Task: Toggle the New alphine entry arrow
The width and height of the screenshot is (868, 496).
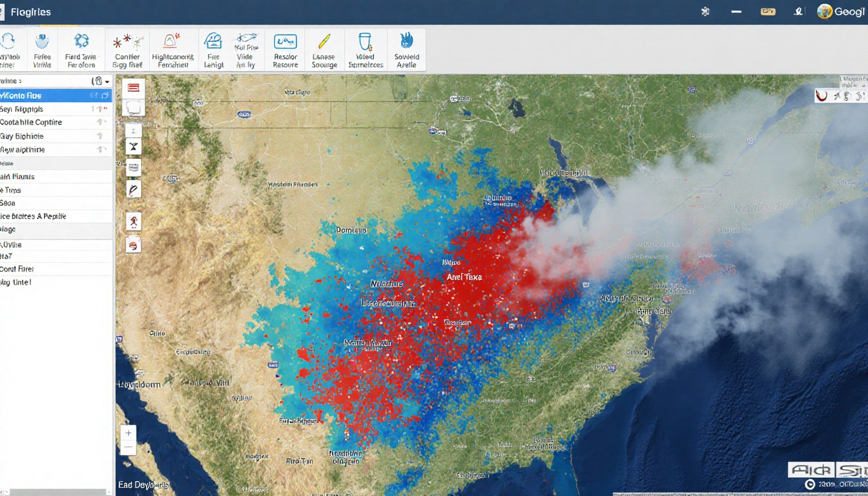Action: [101, 149]
